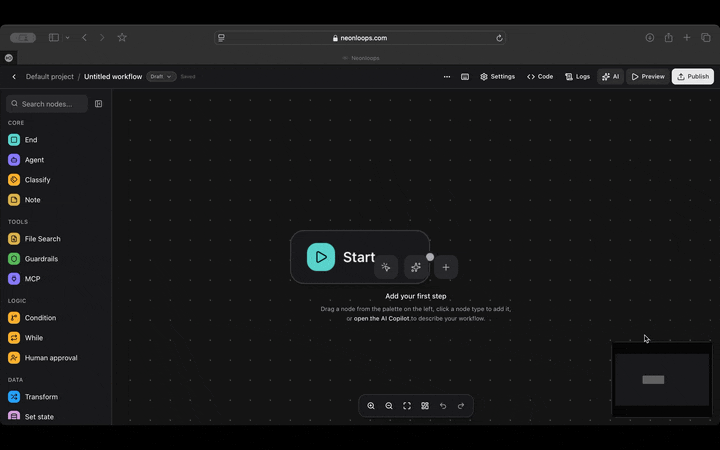720x450 pixels.
Task: Open the Code view
Action: pos(540,77)
